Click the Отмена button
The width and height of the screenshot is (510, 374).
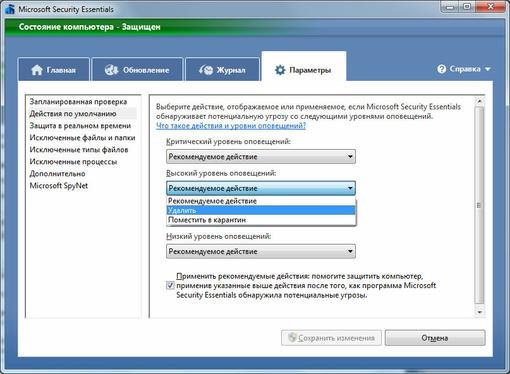click(x=435, y=338)
